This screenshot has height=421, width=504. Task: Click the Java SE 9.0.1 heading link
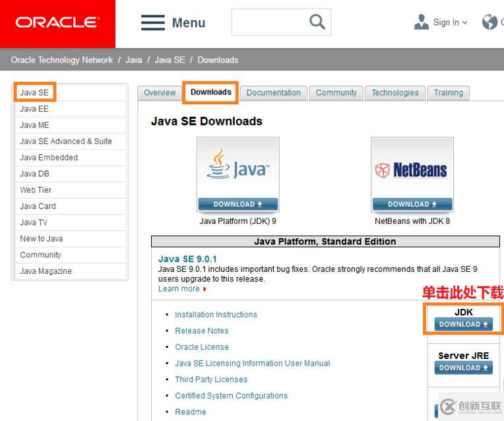pos(187,259)
